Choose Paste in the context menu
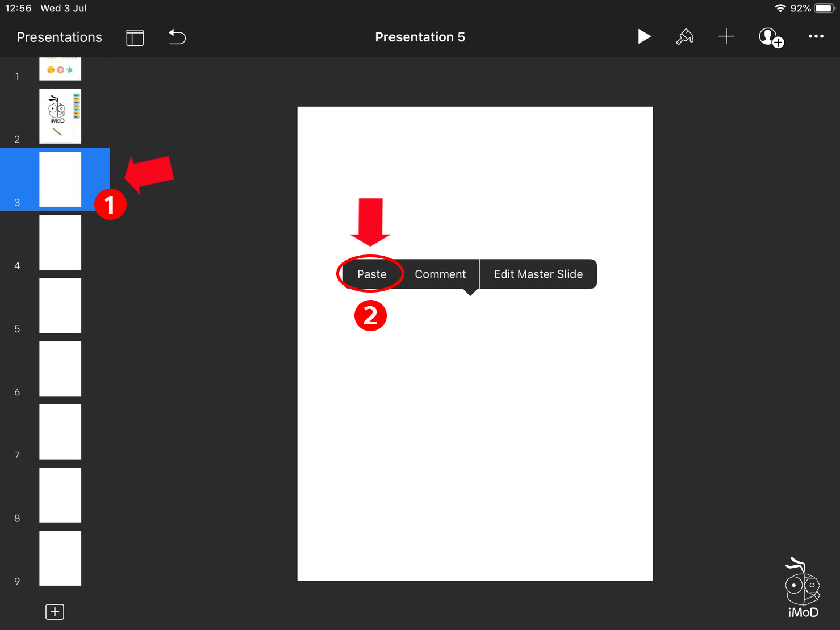This screenshot has height=630, width=840. [371, 274]
